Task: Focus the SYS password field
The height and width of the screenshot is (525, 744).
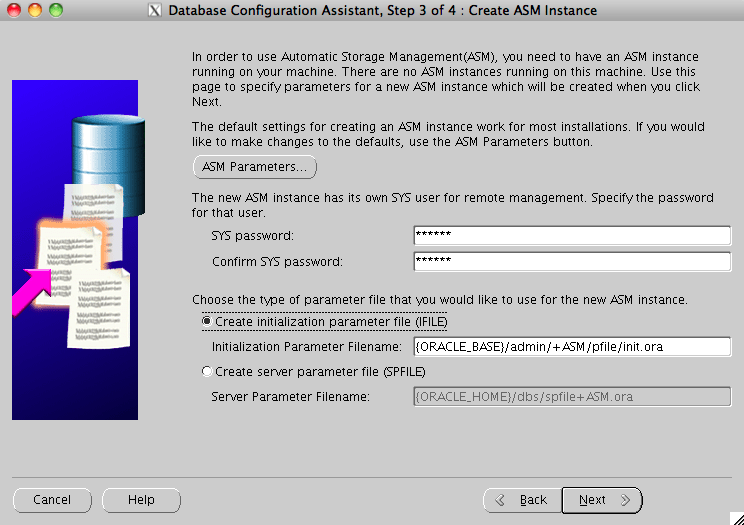Action: point(571,236)
